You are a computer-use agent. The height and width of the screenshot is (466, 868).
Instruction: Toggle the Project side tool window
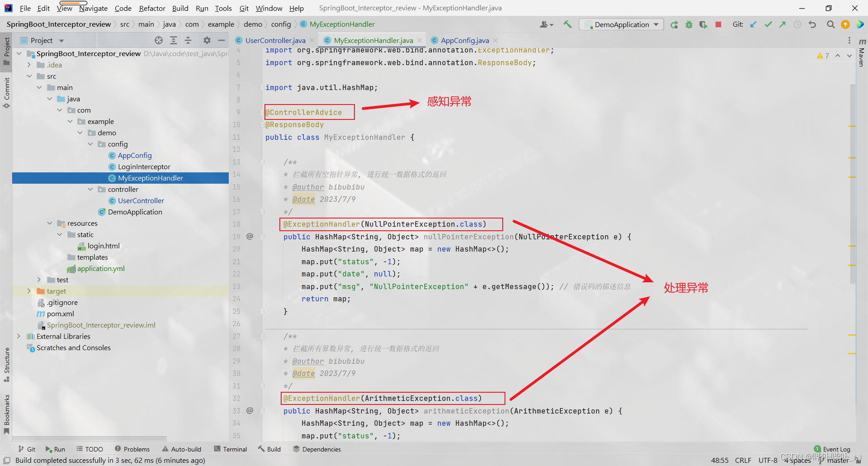coord(6,51)
